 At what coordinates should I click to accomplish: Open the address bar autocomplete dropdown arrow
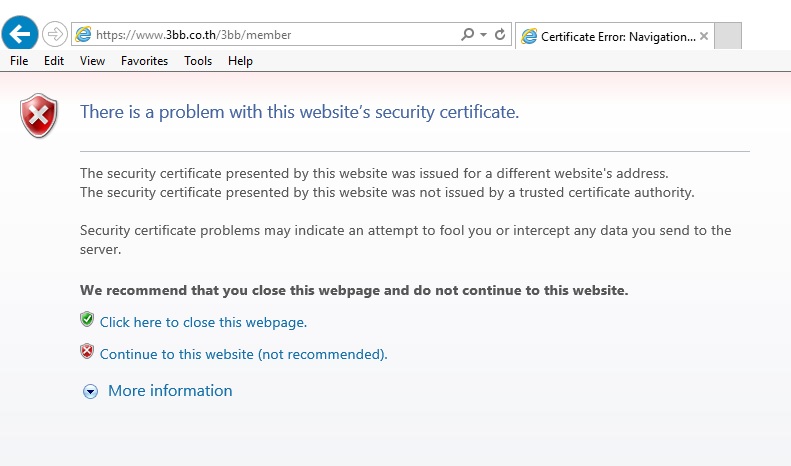(x=483, y=35)
